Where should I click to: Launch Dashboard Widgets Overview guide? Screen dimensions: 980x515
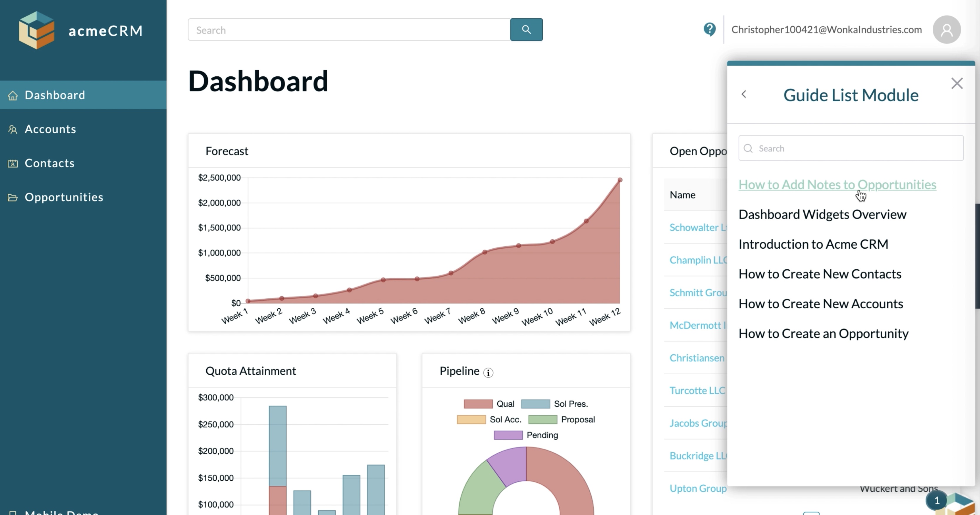pos(822,214)
